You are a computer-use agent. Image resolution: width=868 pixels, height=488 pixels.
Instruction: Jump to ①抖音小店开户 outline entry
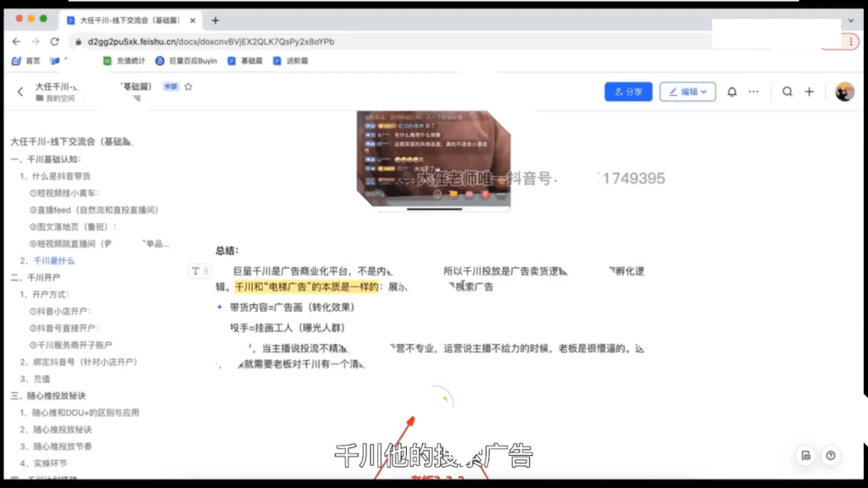point(60,312)
